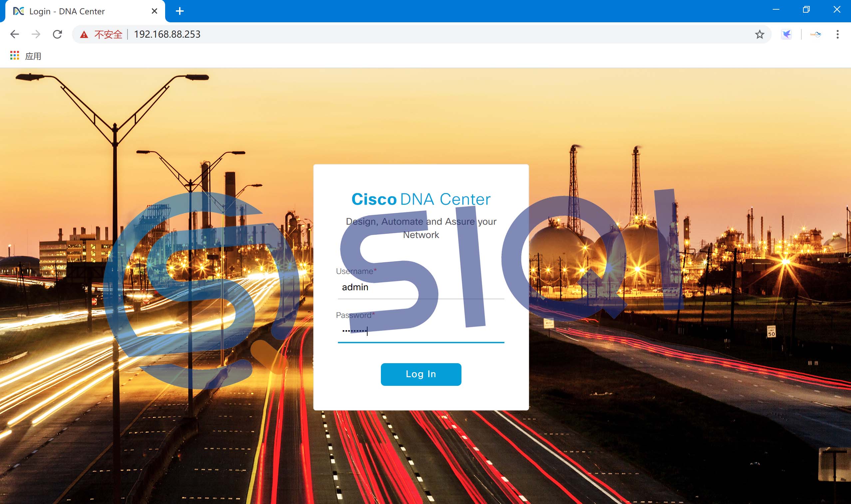
Task: Close the browser window
Action: coord(837,10)
